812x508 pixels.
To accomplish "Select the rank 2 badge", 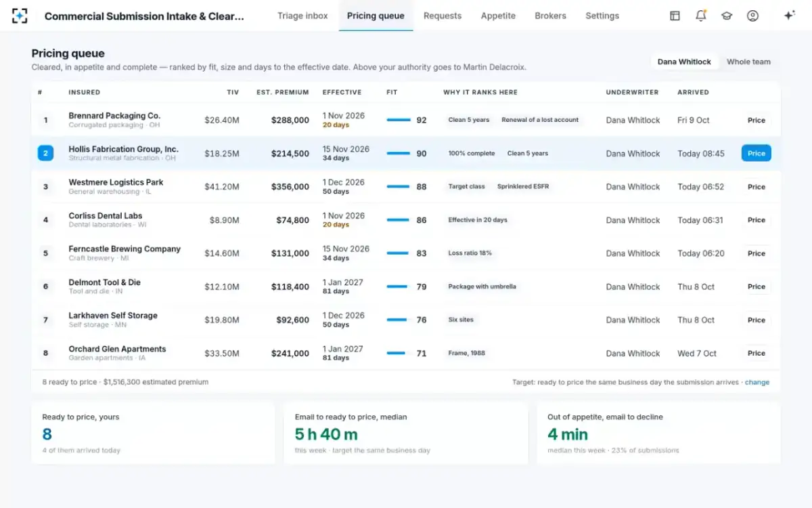I will coord(45,153).
